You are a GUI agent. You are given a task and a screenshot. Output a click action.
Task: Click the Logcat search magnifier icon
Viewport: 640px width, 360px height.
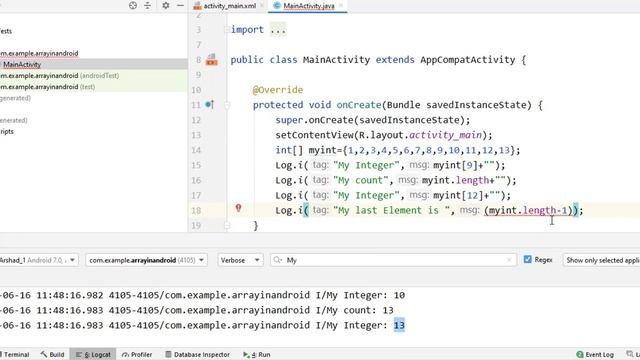(278, 260)
